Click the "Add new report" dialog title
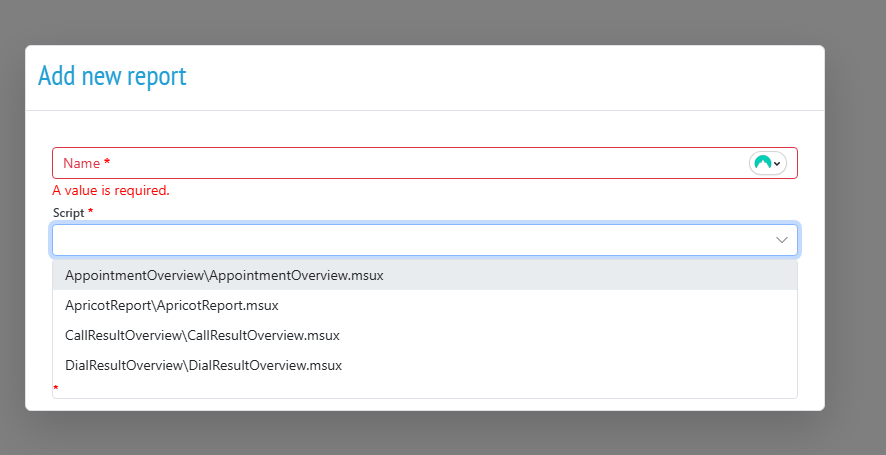Viewport: 886px width, 455px height. click(x=112, y=76)
